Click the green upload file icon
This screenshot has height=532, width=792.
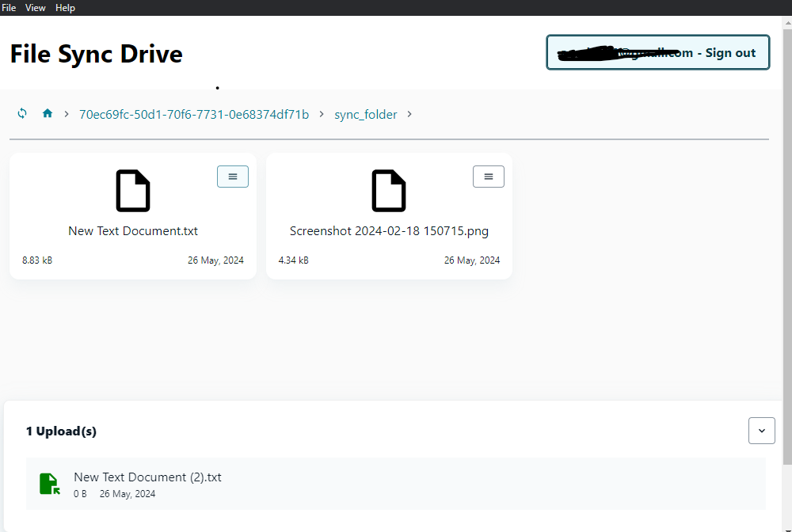click(49, 484)
